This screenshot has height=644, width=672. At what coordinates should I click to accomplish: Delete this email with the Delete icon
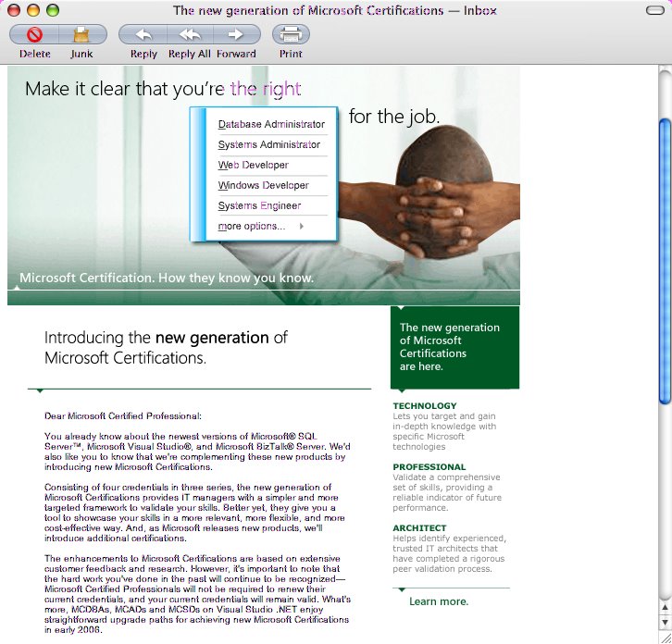[x=34, y=35]
